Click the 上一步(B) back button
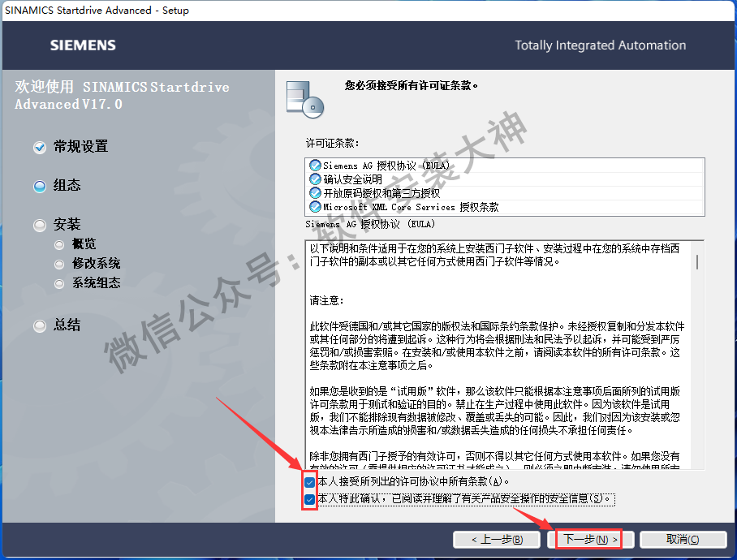This screenshot has width=737, height=560. pyautogui.click(x=497, y=540)
